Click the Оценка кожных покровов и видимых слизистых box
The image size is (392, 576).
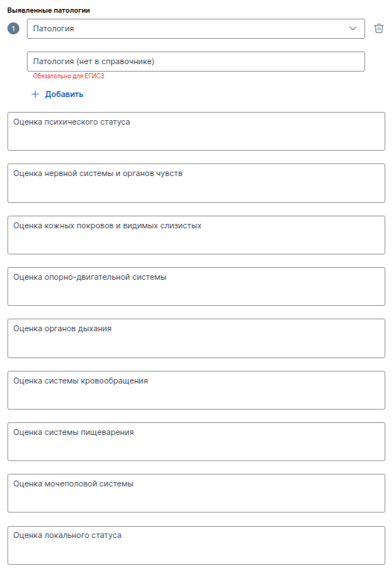[196, 235]
